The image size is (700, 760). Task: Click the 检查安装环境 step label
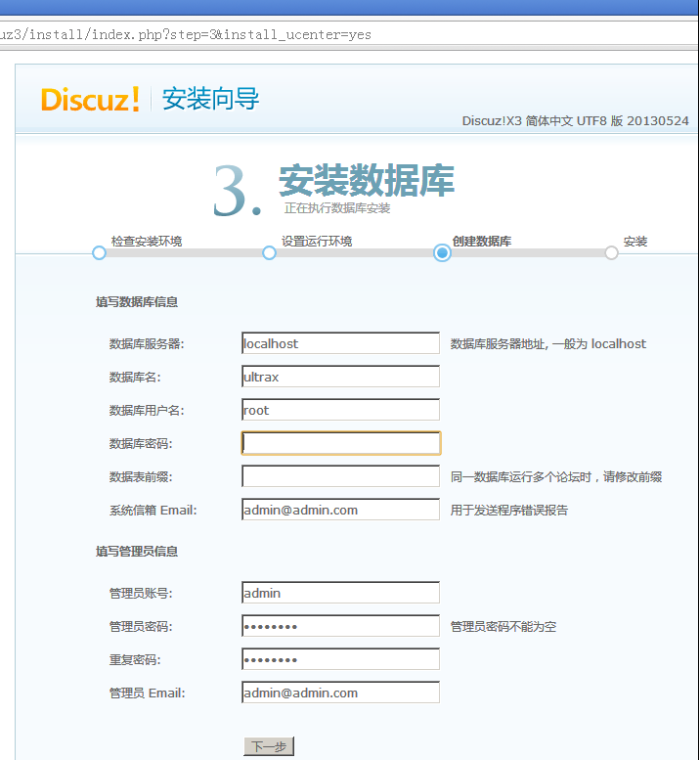(147, 241)
